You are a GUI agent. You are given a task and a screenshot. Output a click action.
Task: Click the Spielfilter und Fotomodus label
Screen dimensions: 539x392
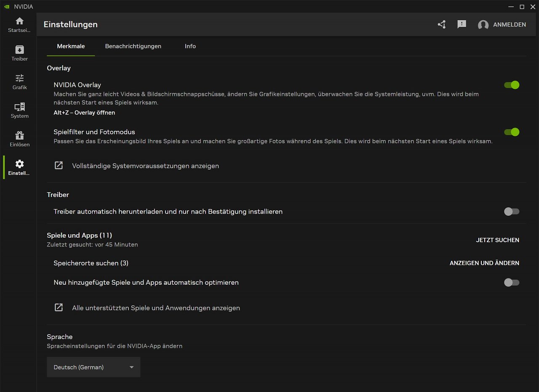coord(94,132)
